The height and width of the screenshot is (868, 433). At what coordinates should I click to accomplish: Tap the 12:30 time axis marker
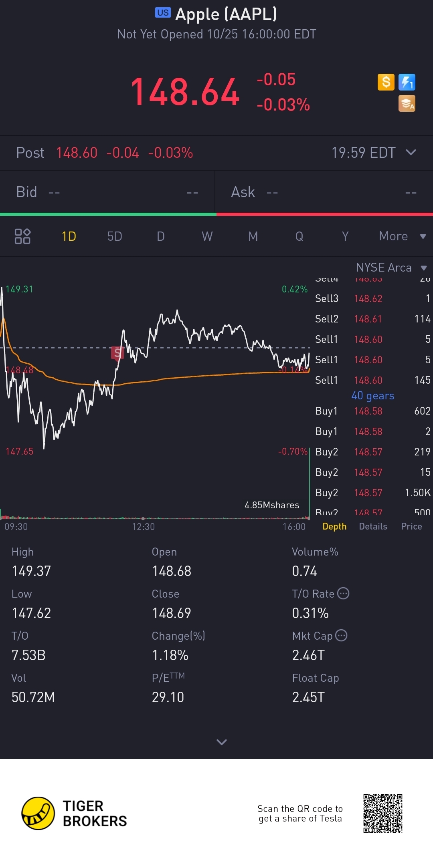click(x=144, y=527)
